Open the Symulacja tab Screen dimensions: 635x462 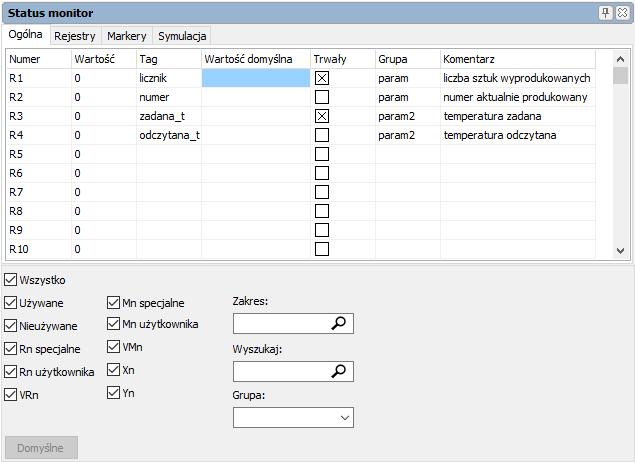(182, 36)
